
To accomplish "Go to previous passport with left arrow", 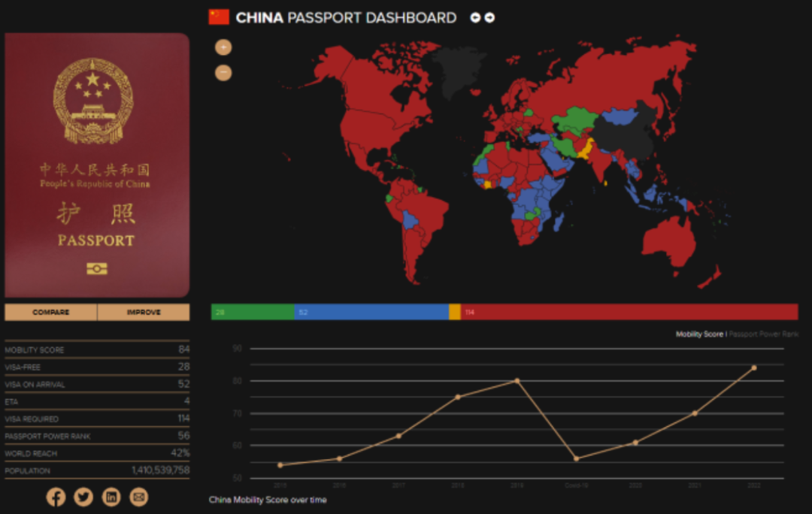I will pyautogui.click(x=475, y=17).
